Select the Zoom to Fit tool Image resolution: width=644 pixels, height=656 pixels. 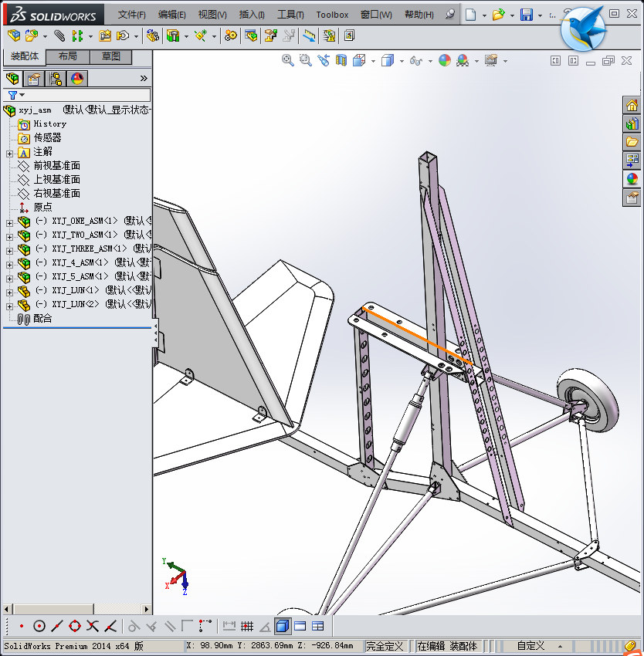(287, 59)
